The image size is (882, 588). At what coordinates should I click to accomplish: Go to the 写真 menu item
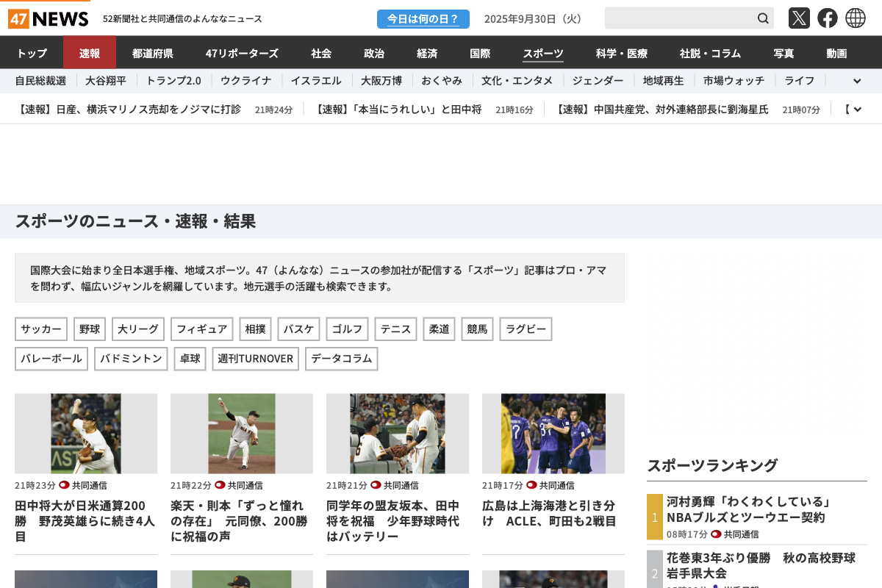[x=784, y=53]
